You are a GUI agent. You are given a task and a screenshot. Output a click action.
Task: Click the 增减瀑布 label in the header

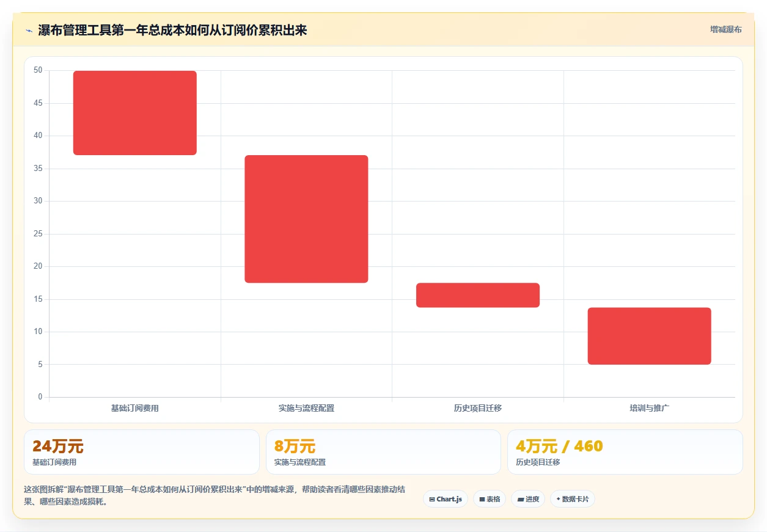(726, 29)
